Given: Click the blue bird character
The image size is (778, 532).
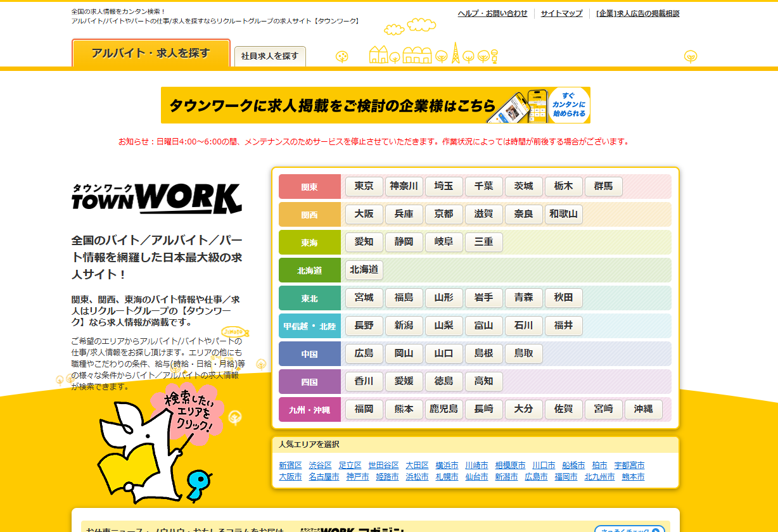Looking at the screenshot, I should point(200,484).
